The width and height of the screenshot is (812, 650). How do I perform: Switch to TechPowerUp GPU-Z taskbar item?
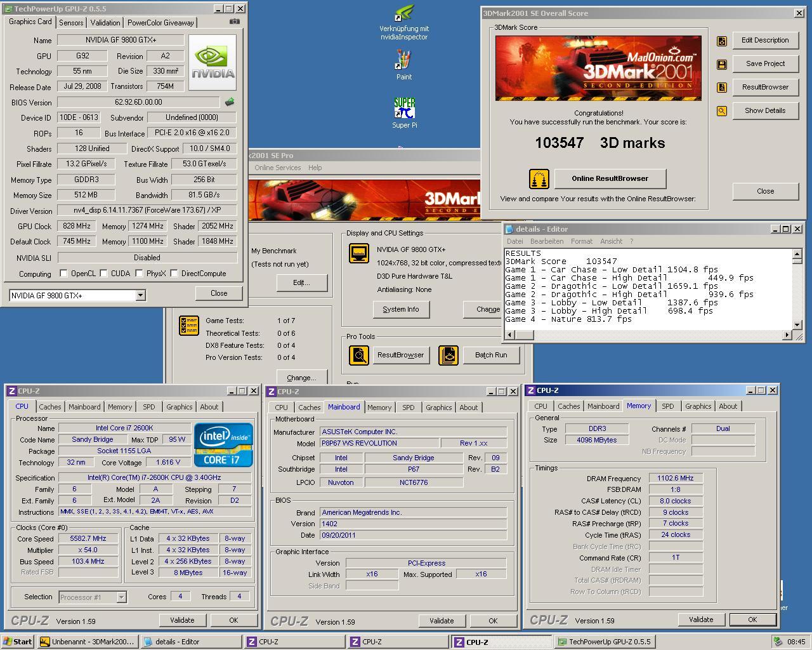(605, 642)
